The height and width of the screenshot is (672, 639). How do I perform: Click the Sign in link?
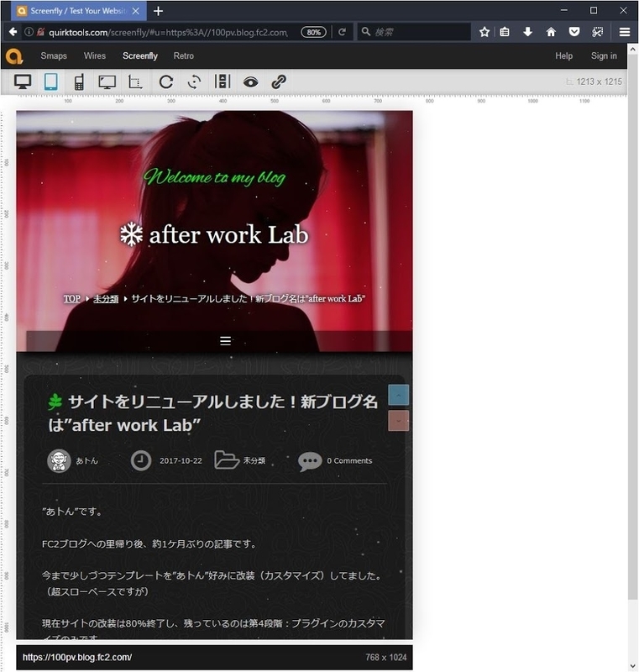click(x=604, y=55)
